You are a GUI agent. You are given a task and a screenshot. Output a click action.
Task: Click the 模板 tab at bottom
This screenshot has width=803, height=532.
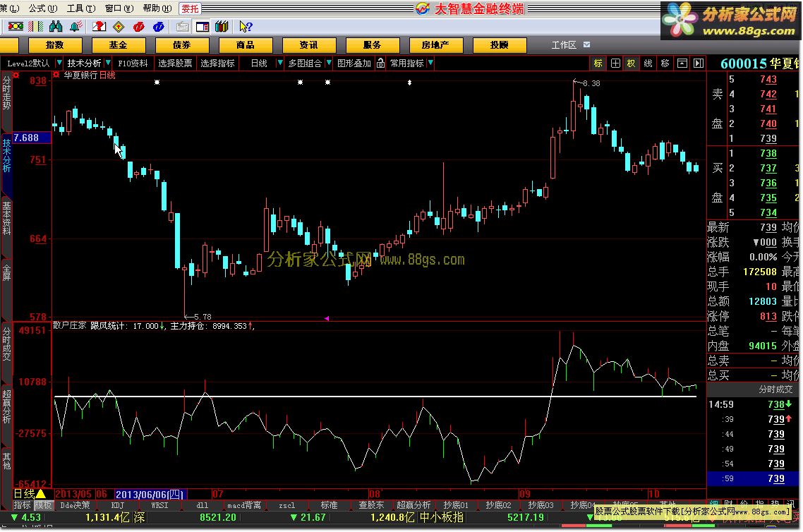43,505
